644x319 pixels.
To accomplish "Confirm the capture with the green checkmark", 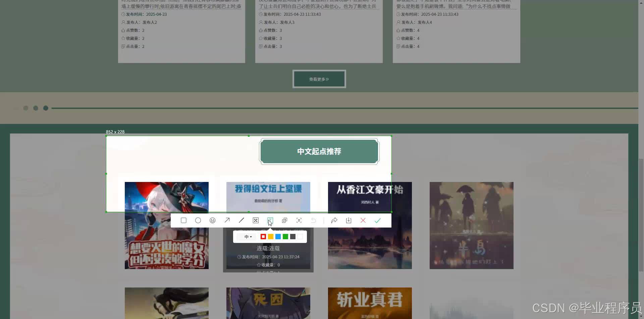I will coord(378,220).
